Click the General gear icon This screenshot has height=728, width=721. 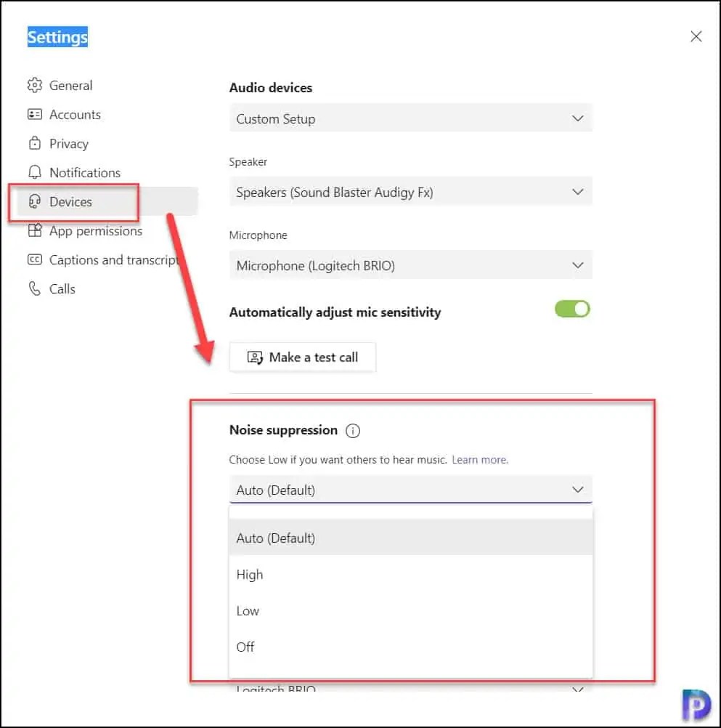[34, 85]
